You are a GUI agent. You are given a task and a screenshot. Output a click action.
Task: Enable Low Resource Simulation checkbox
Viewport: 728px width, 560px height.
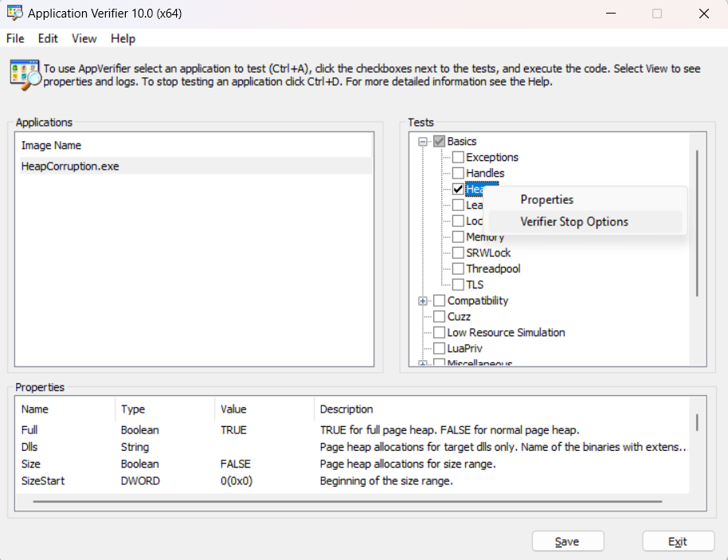[x=439, y=332]
